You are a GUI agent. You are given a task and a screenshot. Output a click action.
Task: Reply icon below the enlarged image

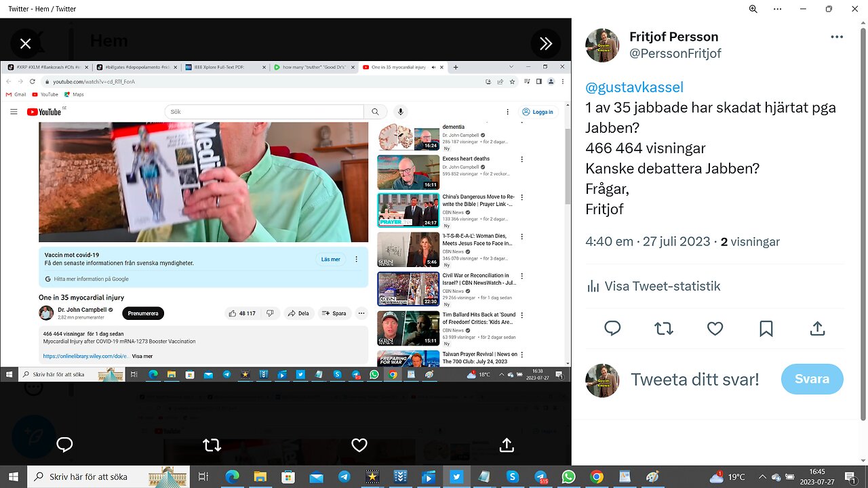pyautogui.click(x=65, y=445)
